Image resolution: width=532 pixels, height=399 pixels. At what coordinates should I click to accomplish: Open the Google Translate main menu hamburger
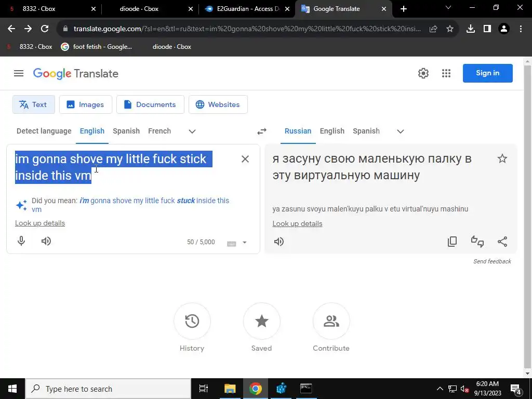(x=19, y=73)
